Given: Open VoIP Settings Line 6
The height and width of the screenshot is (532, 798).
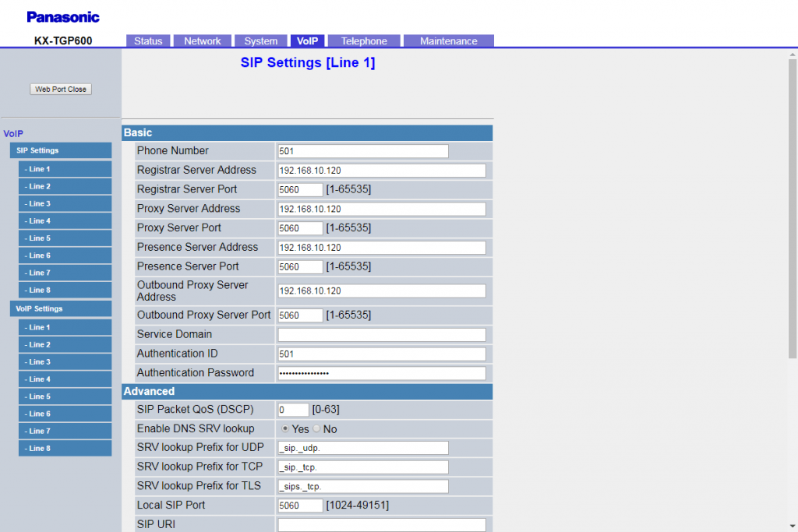Looking at the screenshot, I should pos(65,414).
